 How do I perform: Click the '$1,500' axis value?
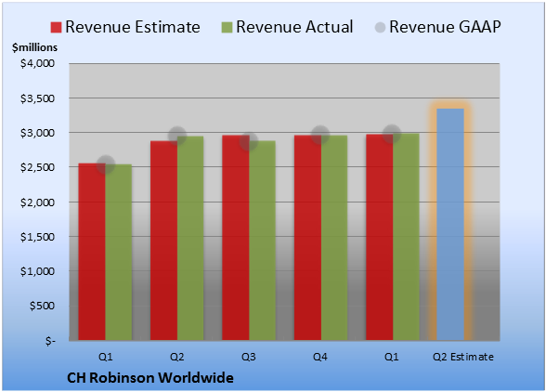click(37, 237)
